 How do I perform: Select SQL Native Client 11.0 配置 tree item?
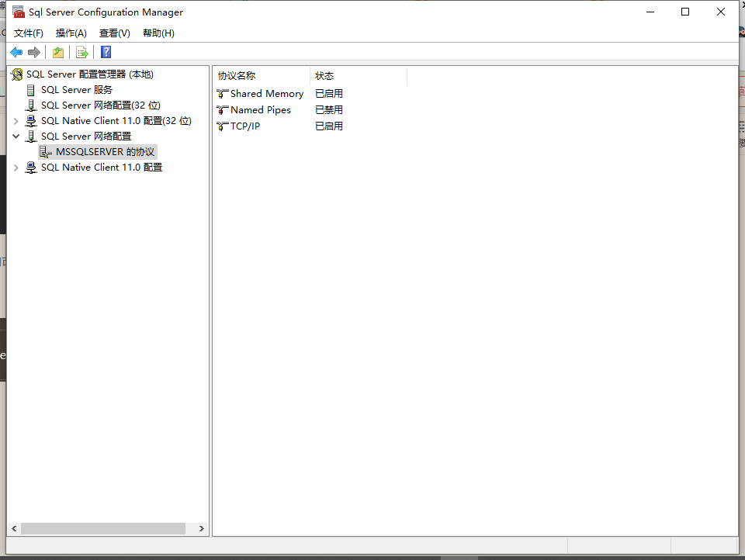102,168
